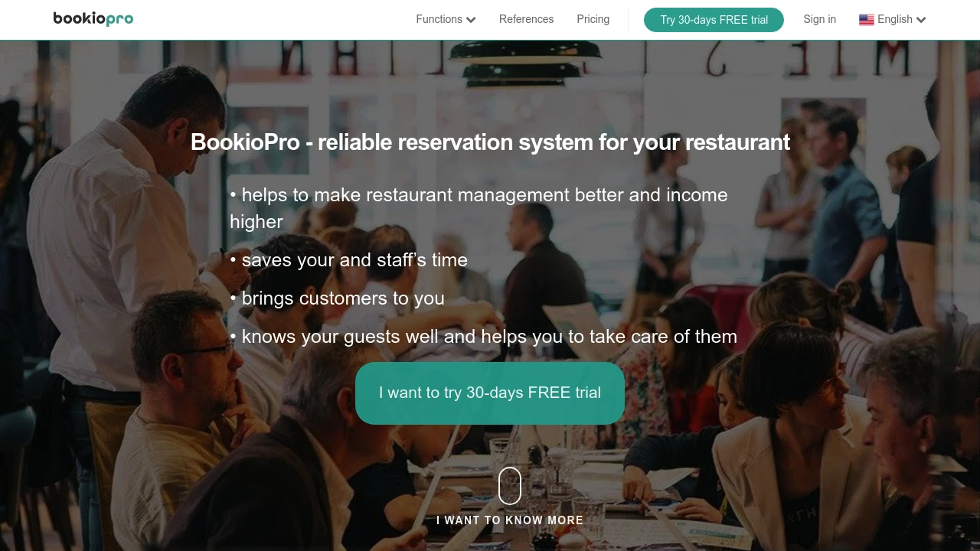Click the mouse-shaped scroll-down icon

click(510, 486)
